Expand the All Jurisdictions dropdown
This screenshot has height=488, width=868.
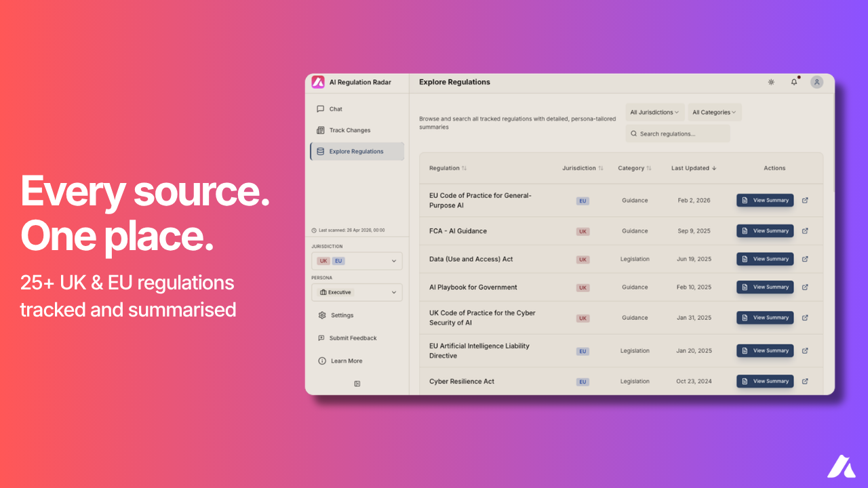point(654,113)
